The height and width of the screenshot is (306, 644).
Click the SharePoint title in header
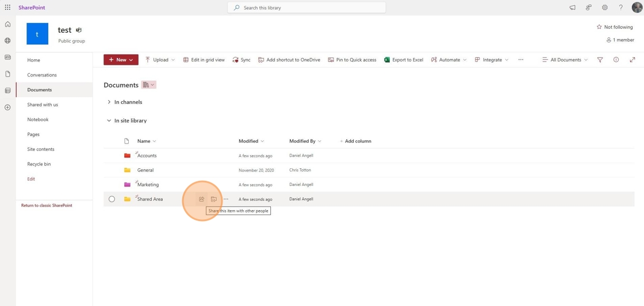(32, 7)
